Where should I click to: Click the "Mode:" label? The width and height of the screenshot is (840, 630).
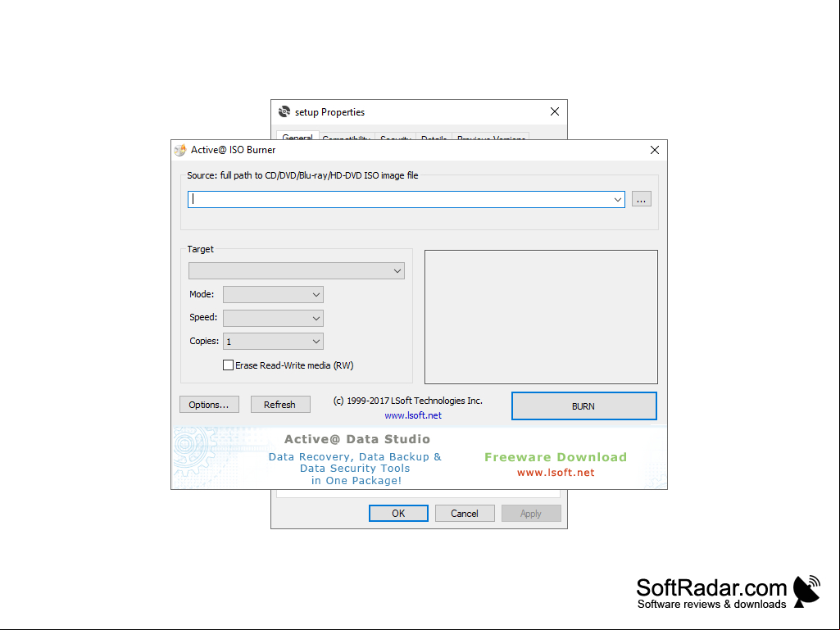point(202,294)
